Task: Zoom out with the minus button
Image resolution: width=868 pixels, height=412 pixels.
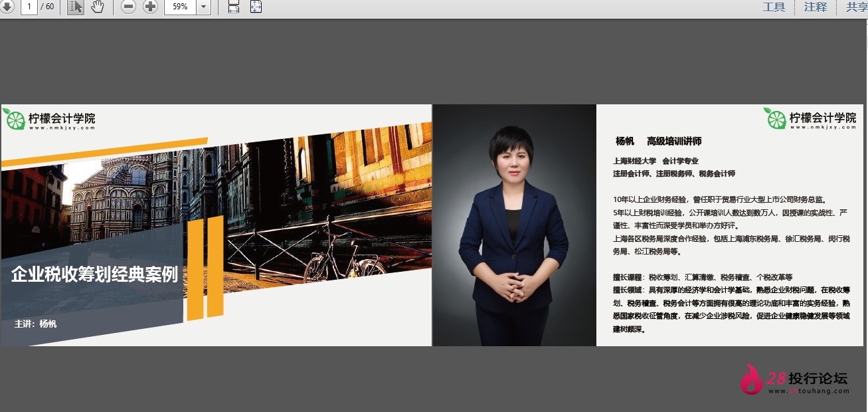Action: coord(129,7)
